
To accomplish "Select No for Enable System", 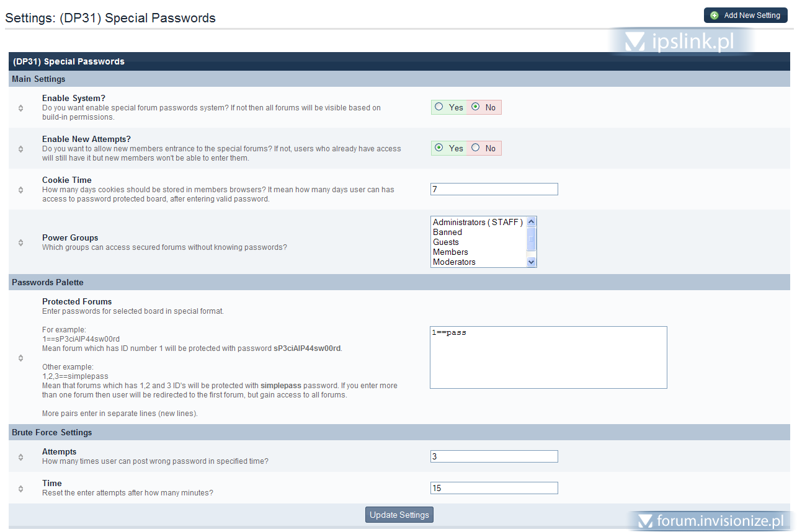I will click(476, 107).
